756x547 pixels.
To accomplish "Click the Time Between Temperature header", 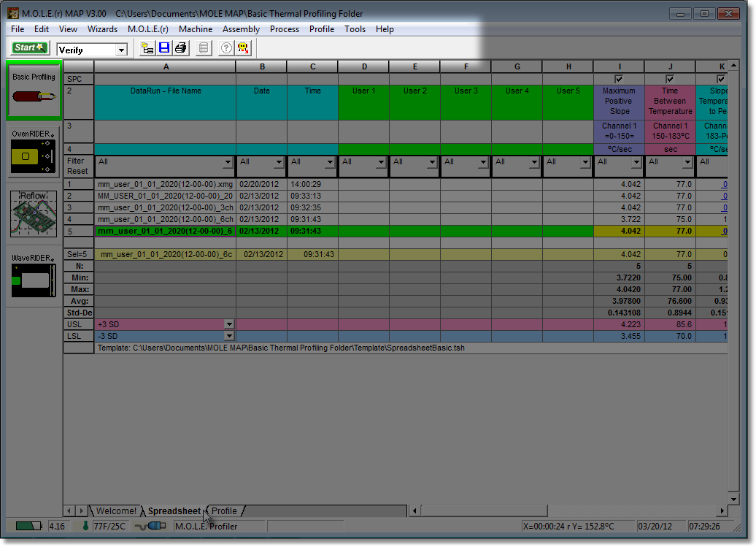I will pyautogui.click(x=670, y=102).
